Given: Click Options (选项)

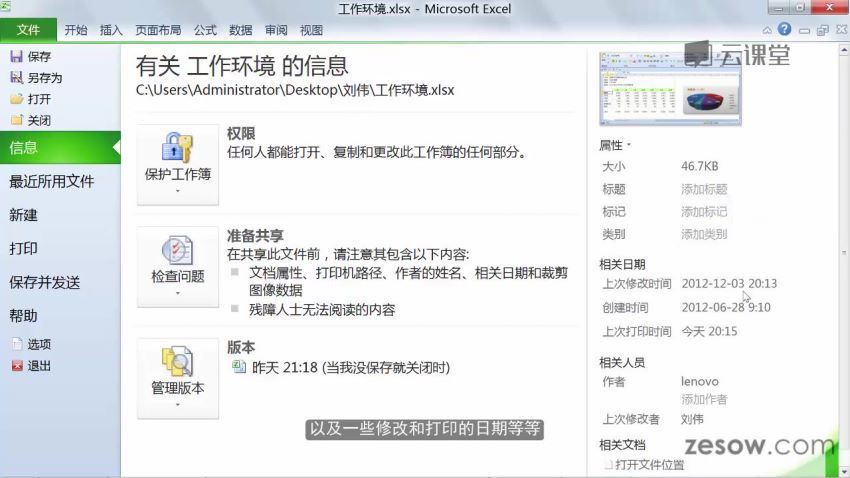Looking at the screenshot, I should point(39,344).
